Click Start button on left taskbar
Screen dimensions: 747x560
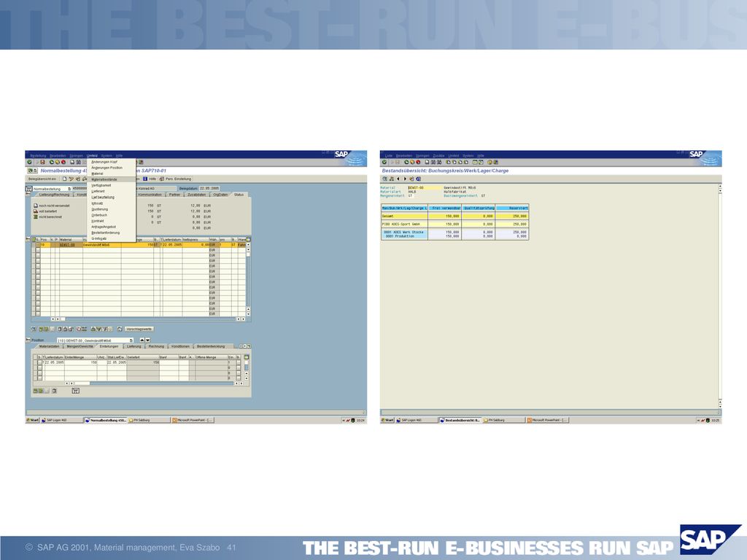32,421
